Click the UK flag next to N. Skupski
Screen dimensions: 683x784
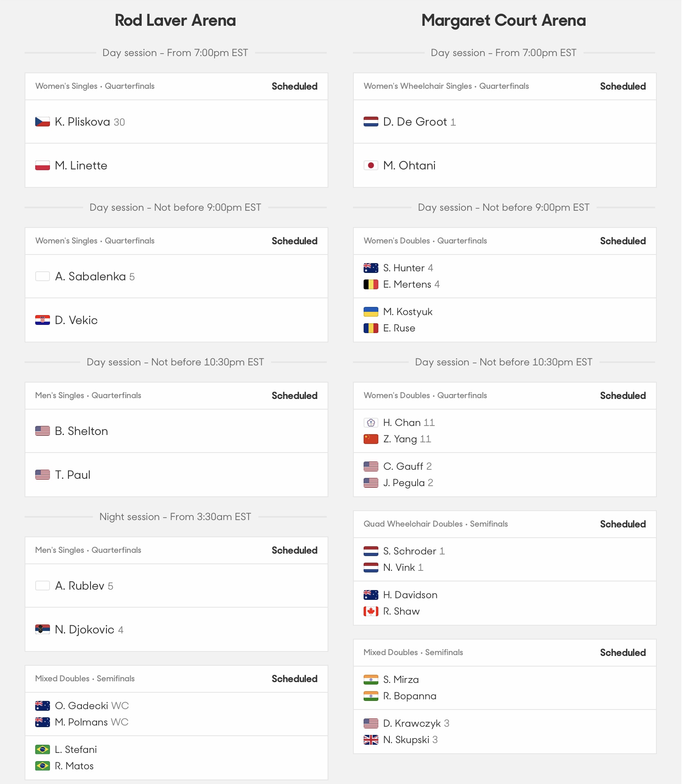coord(371,740)
